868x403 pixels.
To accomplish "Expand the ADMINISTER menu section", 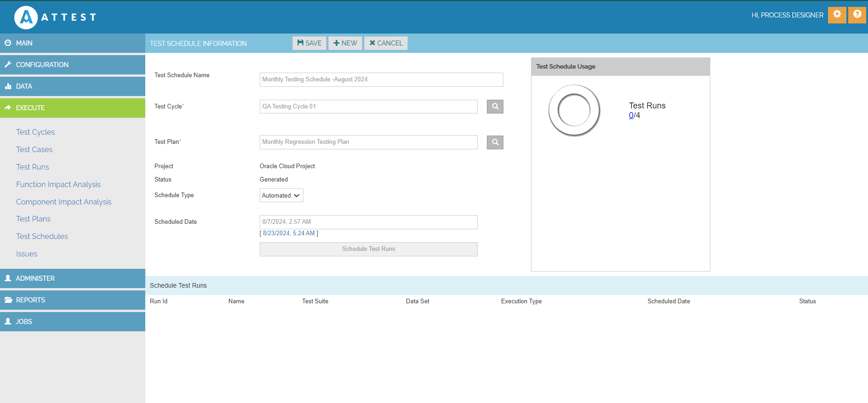I will tap(73, 278).
